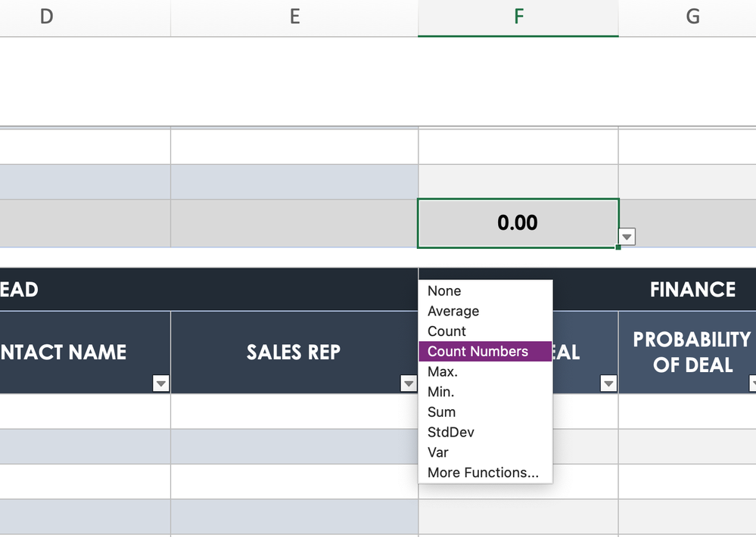This screenshot has width=756, height=537.
Task: Select column G header
Action: click(692, 17)
